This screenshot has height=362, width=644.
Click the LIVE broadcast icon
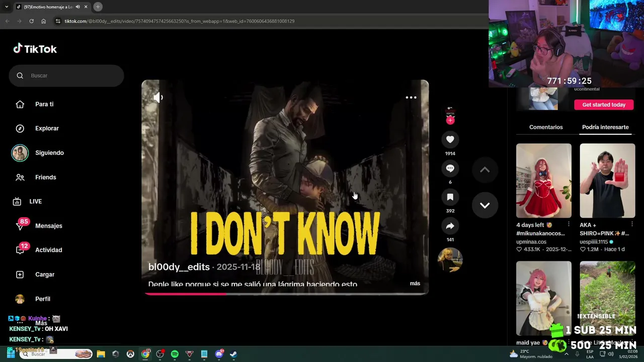[x=17, y=202]
